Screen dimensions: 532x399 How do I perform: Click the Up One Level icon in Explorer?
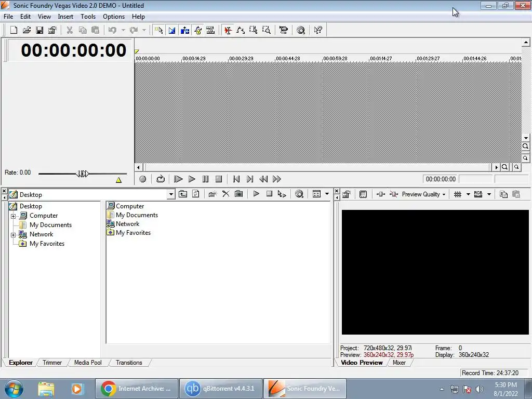(183, 194)
